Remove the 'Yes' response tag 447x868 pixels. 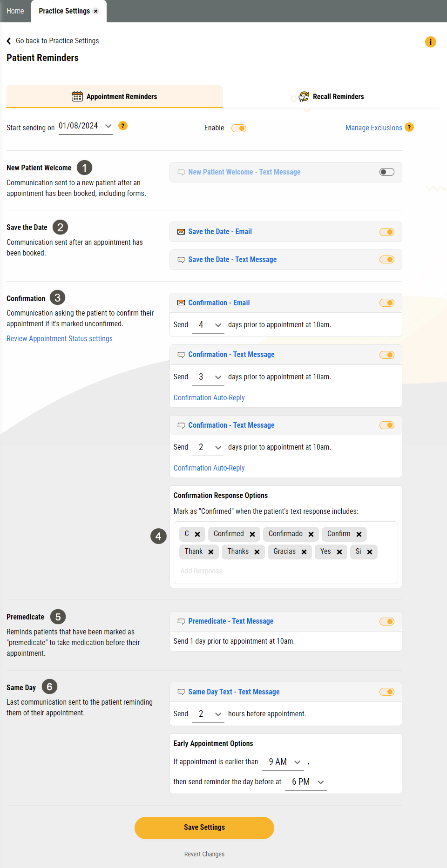tap(339, 552)
